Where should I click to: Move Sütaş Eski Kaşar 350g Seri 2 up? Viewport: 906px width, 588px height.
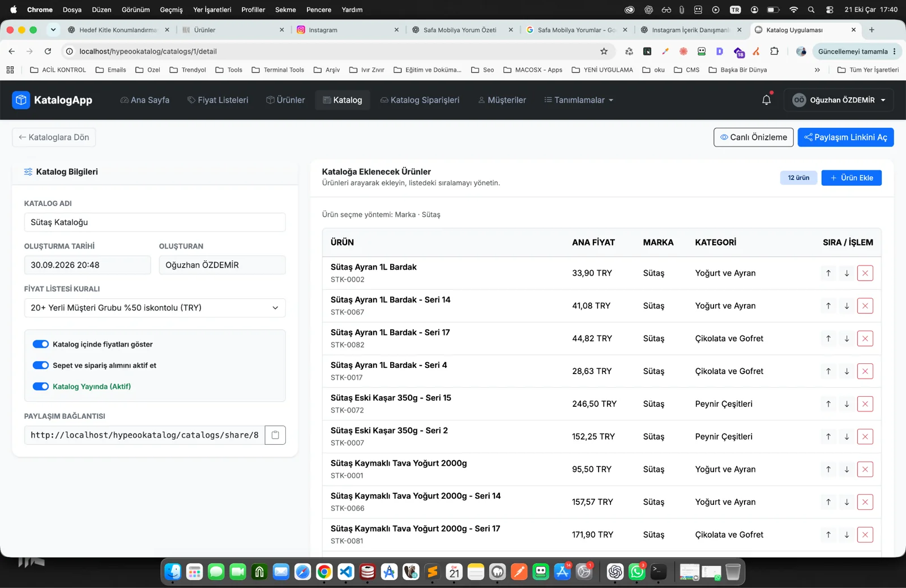click(828, 437)
